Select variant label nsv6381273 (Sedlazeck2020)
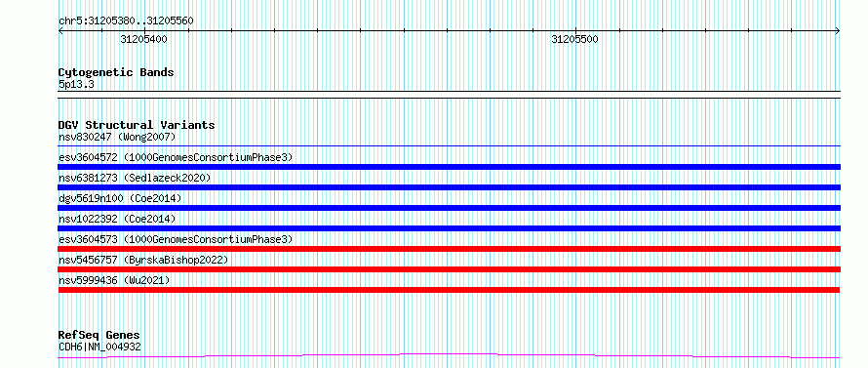This screenshot has width=868, height=368. pyautogui.click(x=135, y=178)
